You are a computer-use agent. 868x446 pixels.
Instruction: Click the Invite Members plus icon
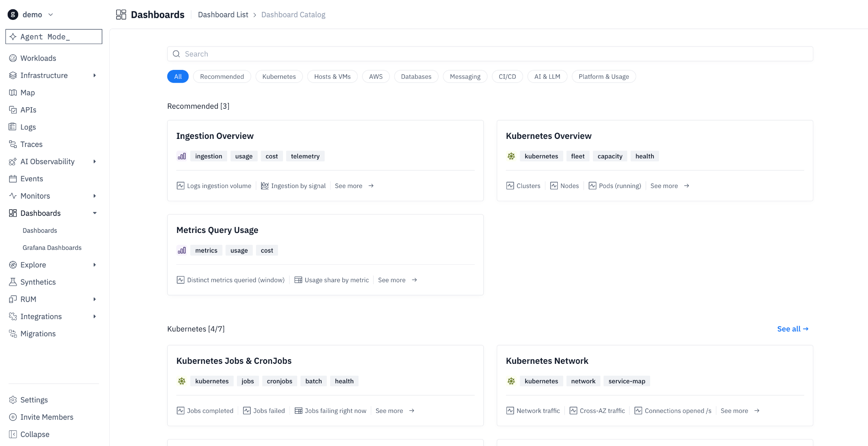point(13,417)
